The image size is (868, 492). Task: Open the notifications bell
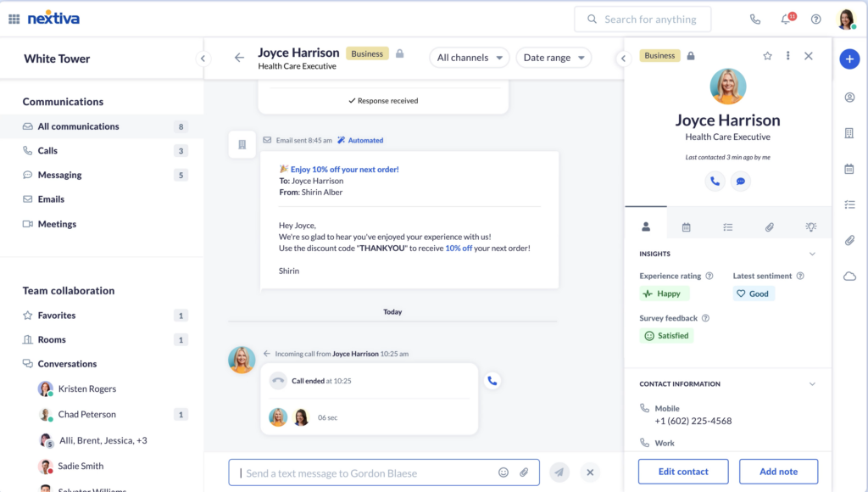tap(786, 20)
